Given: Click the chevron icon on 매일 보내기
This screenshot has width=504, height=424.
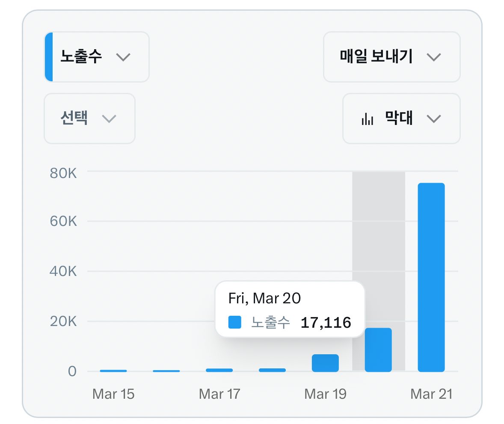Looking at the screenshot, I should click(x=436, y=57).
